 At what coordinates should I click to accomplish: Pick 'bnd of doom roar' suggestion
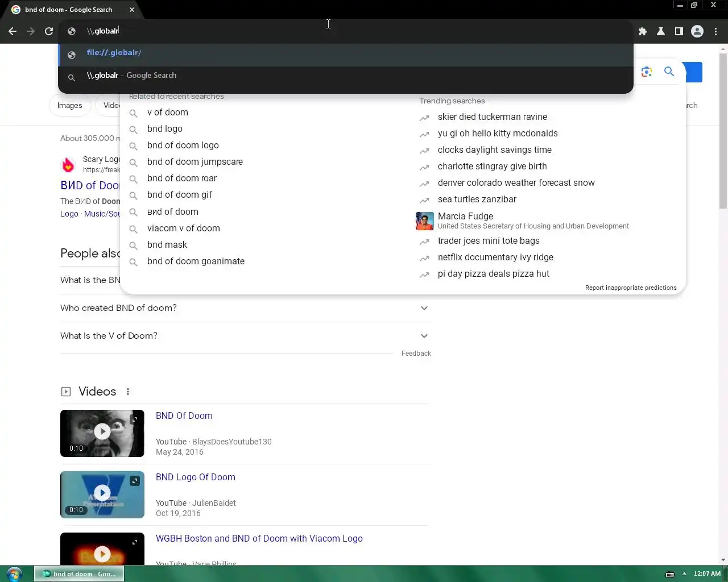[x=182, y=178]
